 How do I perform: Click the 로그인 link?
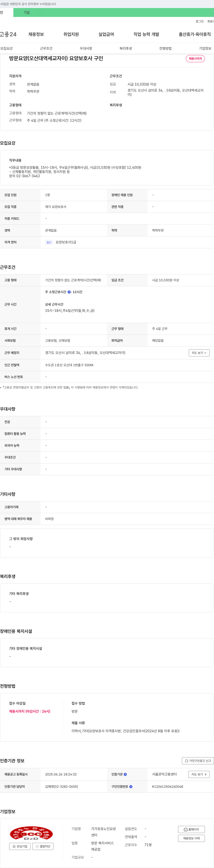[x=200, y=21]
